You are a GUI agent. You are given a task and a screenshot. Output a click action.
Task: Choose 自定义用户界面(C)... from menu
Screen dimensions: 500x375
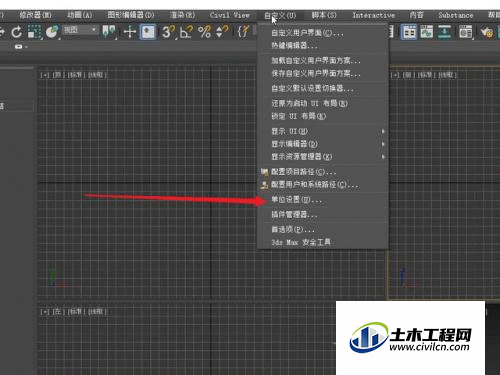pos(307,33)
